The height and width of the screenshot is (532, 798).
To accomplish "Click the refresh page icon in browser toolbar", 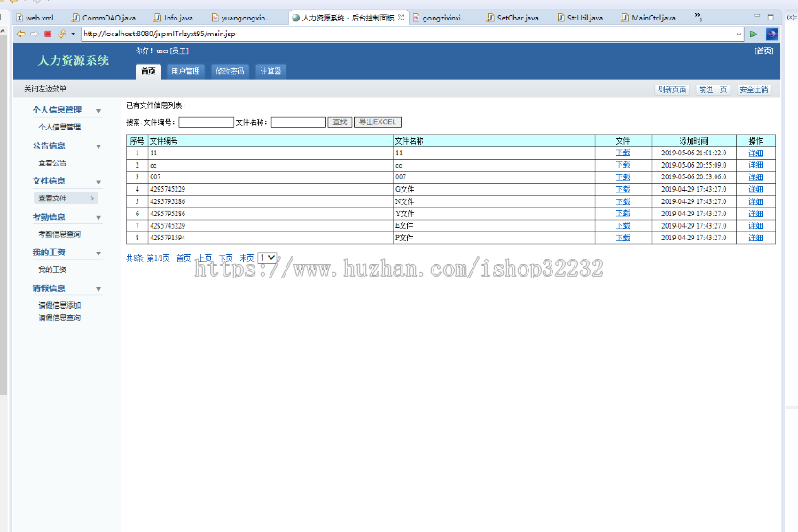I will click(x=61, y=35).
